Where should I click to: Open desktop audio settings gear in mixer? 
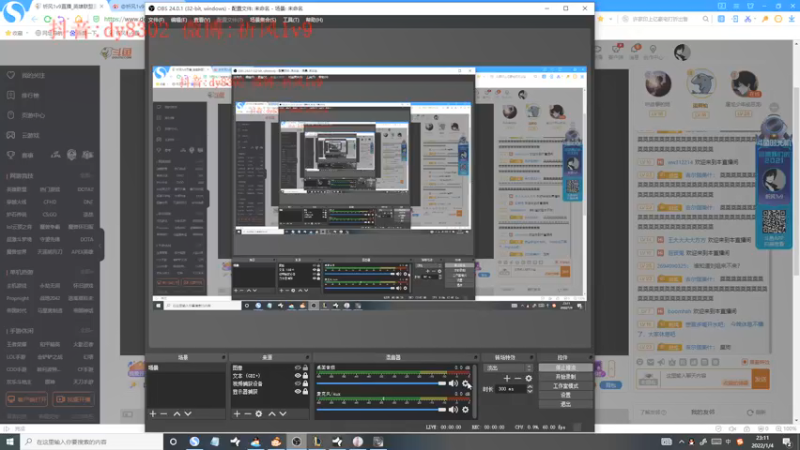(x=465, y=383)
